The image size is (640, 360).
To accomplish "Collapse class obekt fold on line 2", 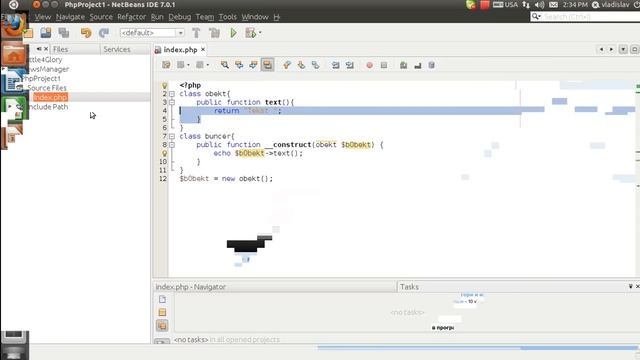I will pos(172,94).
